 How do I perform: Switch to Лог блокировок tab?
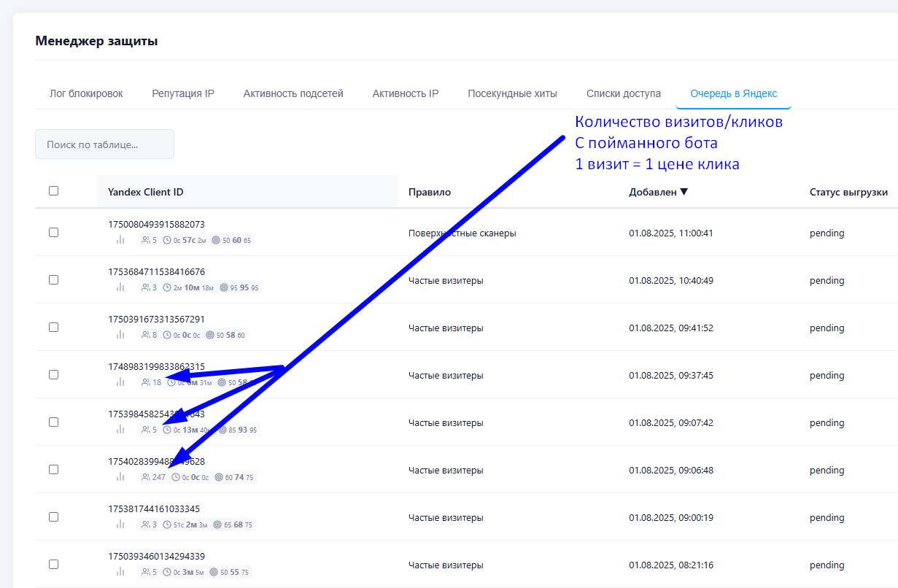[86, 93]
